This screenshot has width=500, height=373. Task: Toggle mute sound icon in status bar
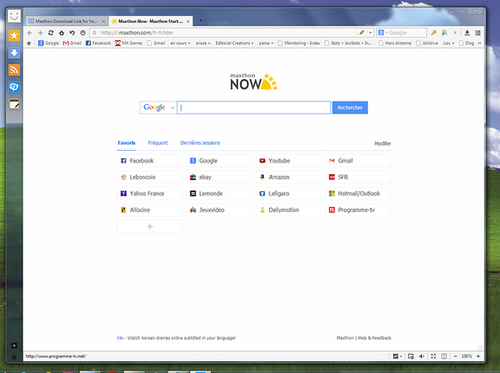click(x=421, y=356)
